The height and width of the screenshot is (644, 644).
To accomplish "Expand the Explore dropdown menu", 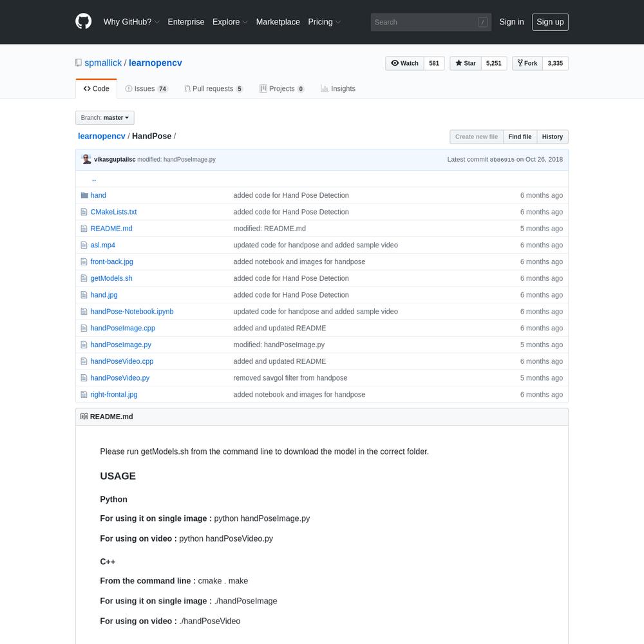I will coord(230,22).
